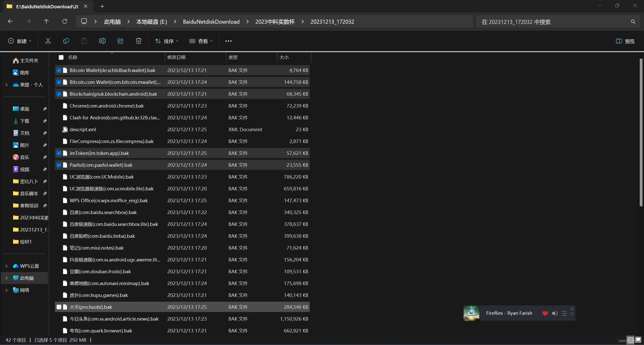Like the Fireflies song with heart icon

545,313
